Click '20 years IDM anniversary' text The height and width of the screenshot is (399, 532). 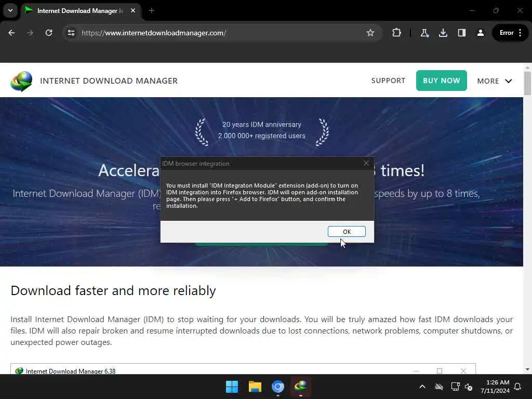pos(262,125)
